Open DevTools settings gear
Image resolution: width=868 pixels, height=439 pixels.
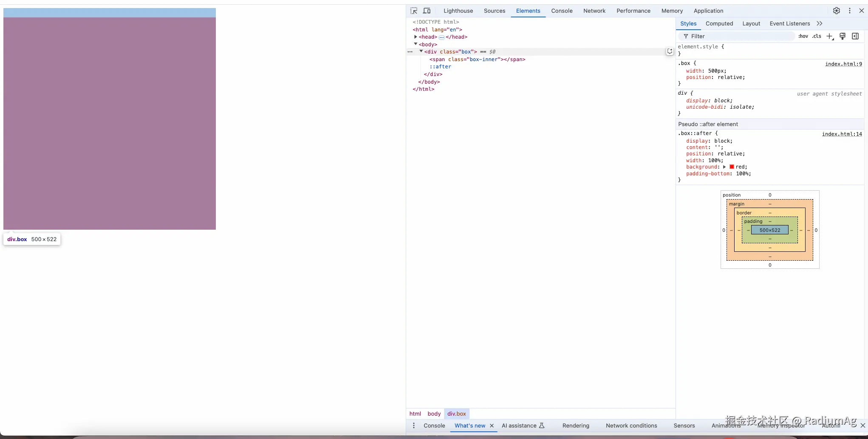click(837, 11)
